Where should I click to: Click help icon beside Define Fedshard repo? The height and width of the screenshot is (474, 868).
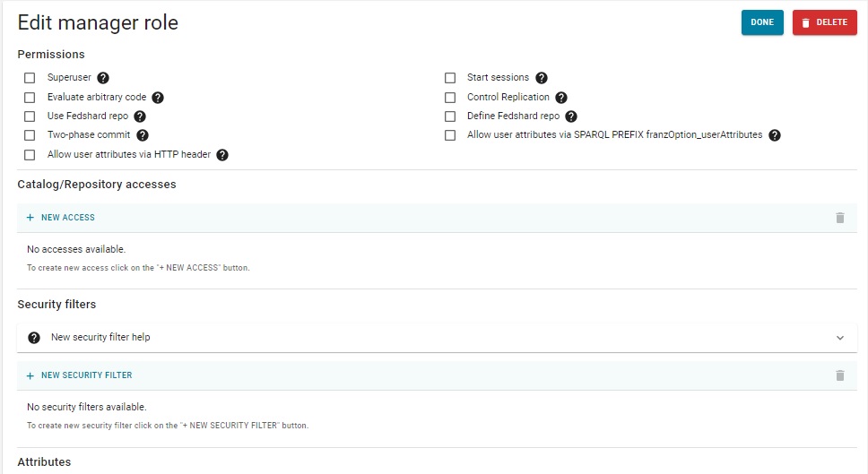click(x=571, y=116)
